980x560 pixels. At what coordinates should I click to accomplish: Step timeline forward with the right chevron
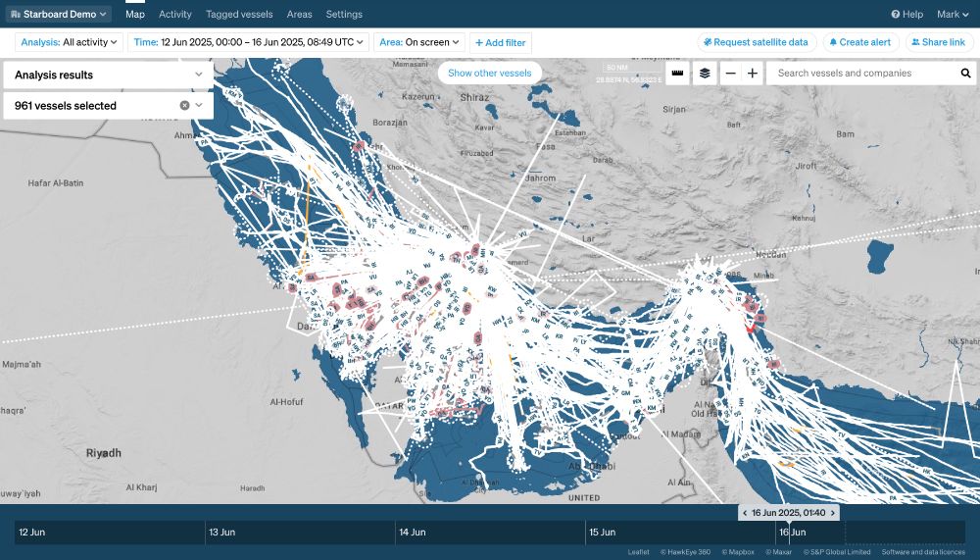[x=832, y=513]
